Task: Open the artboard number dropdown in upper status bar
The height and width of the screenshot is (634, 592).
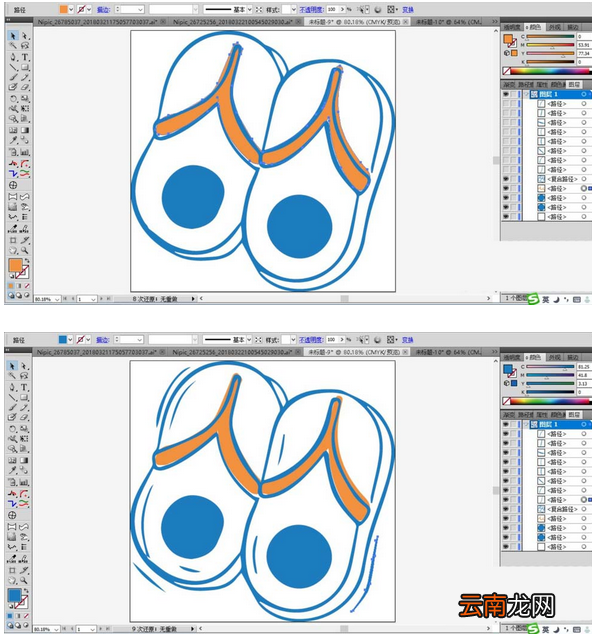Action: (93, 299)
